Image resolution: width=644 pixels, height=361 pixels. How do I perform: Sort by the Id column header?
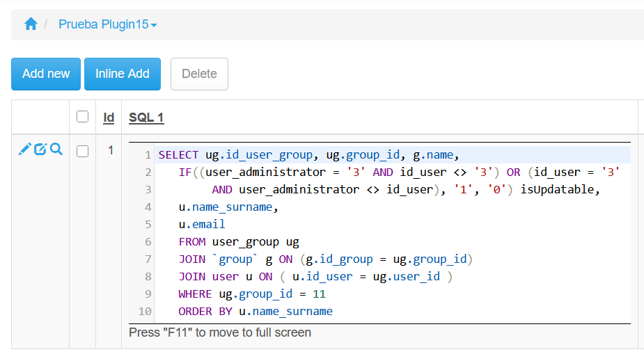point(109,118)
